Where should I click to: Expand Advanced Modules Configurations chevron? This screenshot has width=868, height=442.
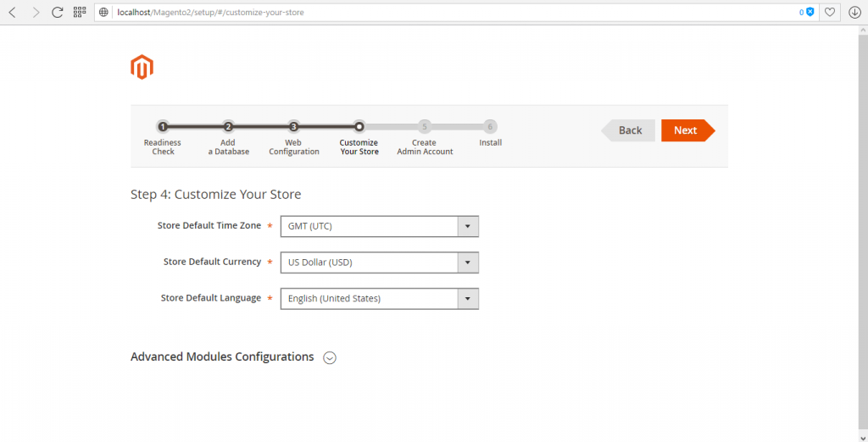pyautogui.click(x=330, y=358)
